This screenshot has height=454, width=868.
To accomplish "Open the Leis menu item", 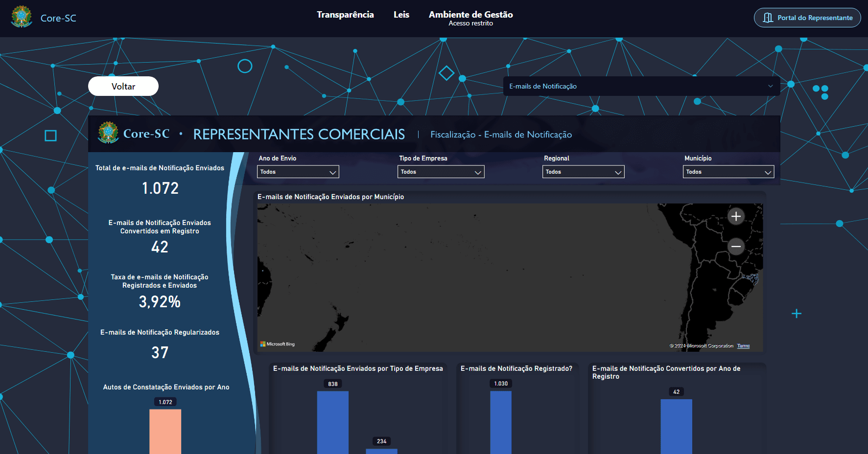I will (401, 15).
